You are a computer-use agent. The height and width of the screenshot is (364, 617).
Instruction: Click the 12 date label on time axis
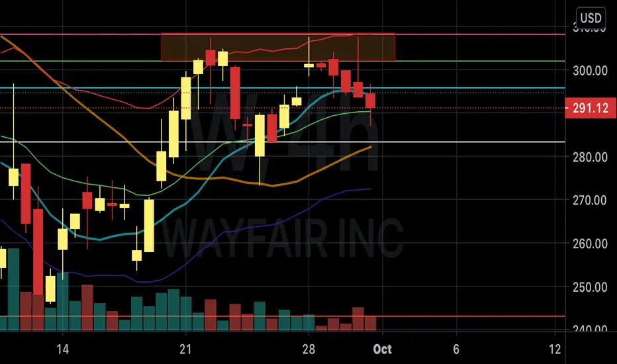[x=555, y=349]
